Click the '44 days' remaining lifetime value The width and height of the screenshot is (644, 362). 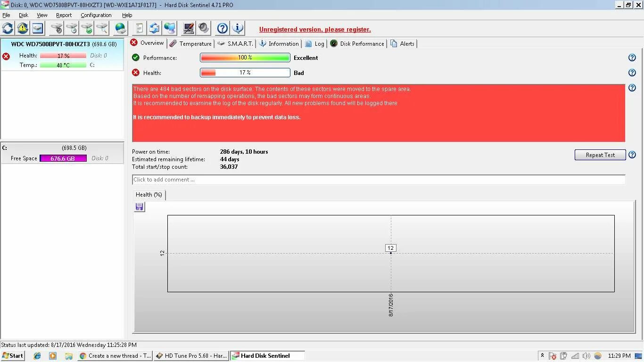[230, 159]
